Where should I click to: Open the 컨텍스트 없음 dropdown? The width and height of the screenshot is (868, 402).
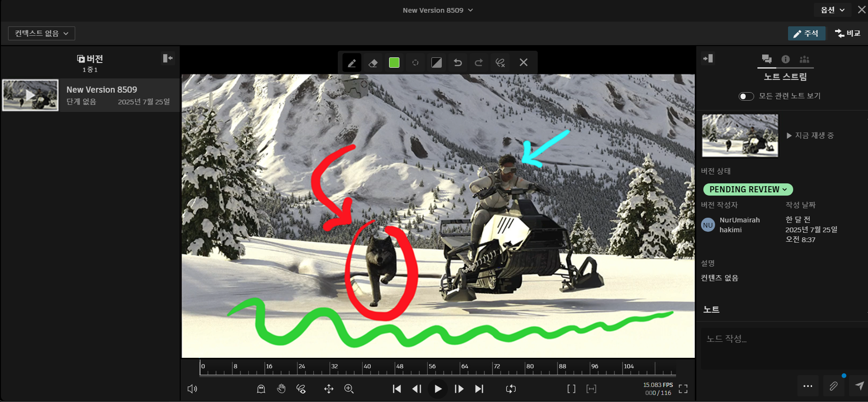coord(41,33)
